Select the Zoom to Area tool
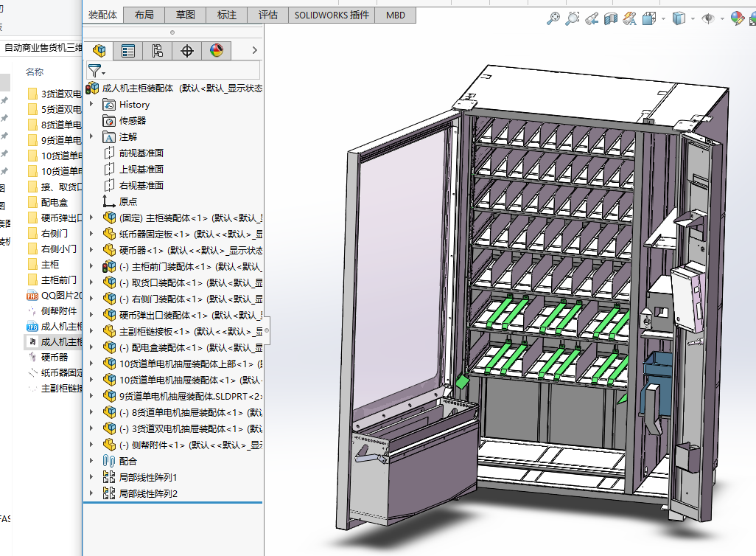This screenshot has width=756, height=556. point(573,19)
